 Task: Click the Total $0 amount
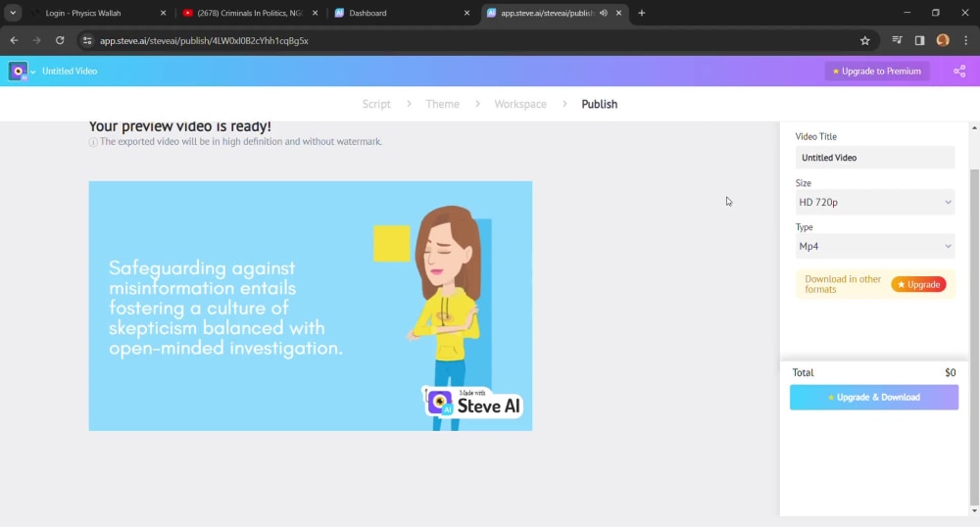pos(950,373)
